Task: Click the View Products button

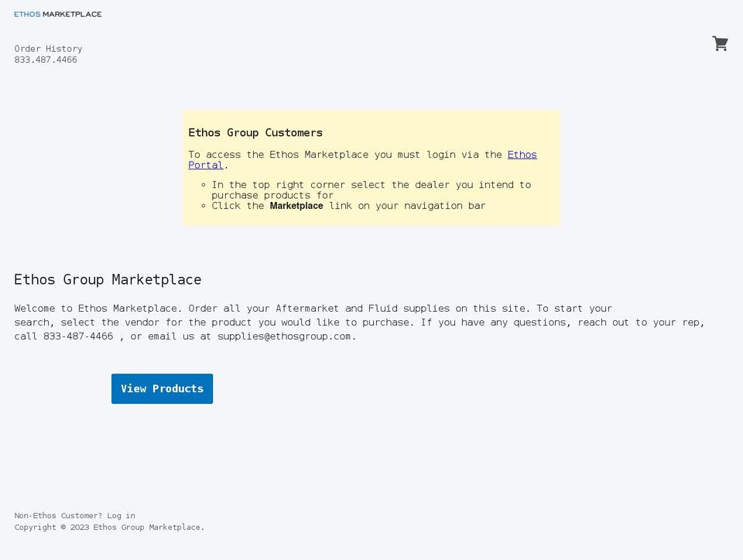Action: [x=162, y=388]
